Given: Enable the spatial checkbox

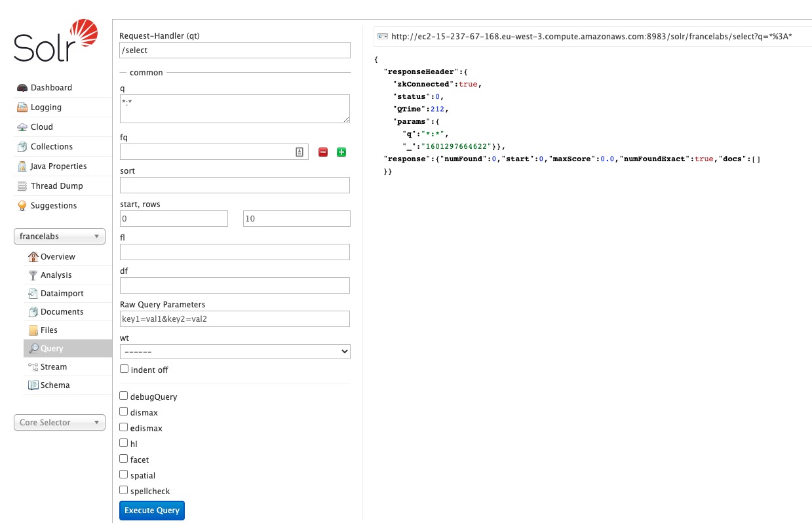Looking at the screenshot, I should click(x=124, y=475).
